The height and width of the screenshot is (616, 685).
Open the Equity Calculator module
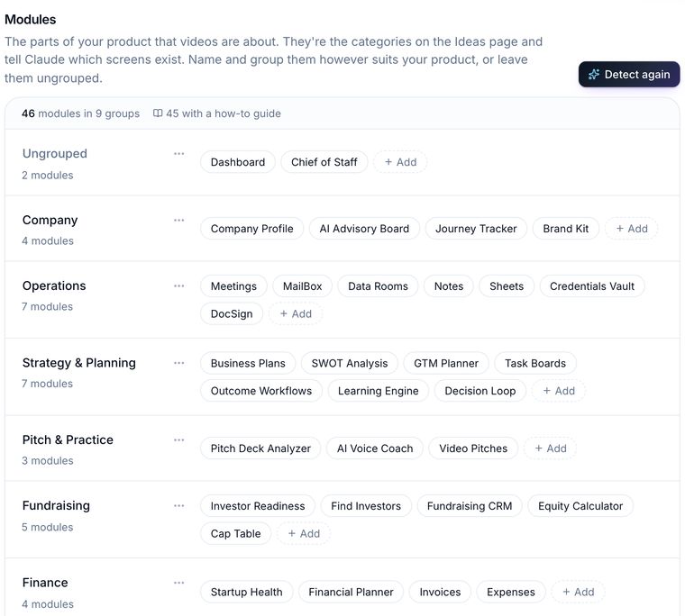coord(580,505)
